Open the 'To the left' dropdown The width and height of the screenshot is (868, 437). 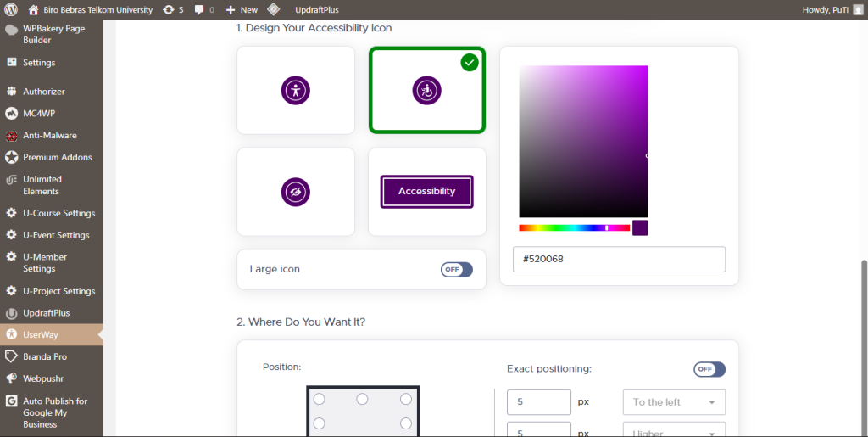(x=674, y=402)
